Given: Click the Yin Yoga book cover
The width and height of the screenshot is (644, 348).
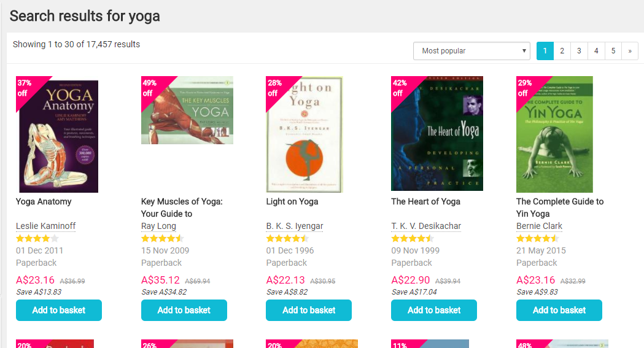Looking at the screenshot, I should [555, 134].
